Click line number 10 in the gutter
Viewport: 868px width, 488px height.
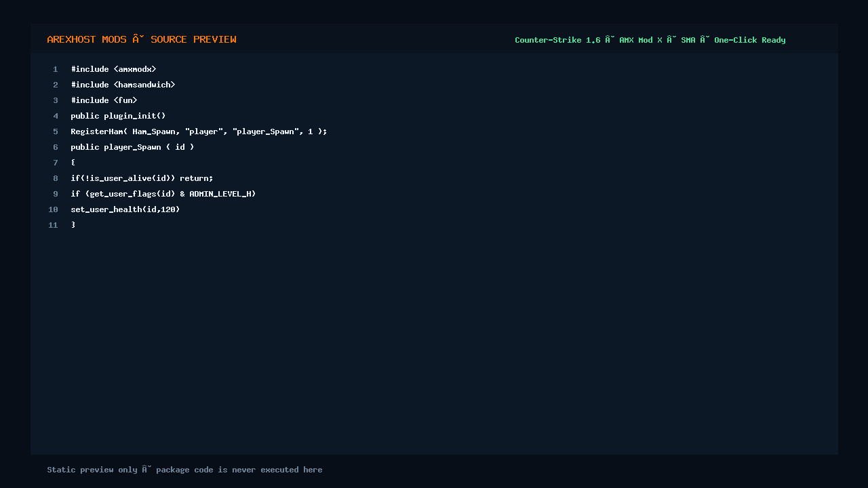pyautogui.click(x=53, y=209)
